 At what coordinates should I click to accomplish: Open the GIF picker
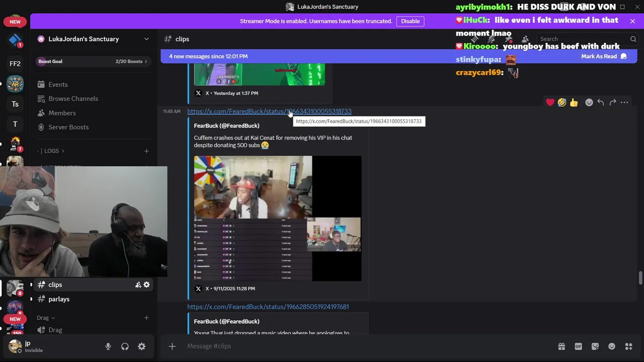(x=579, y=346)
